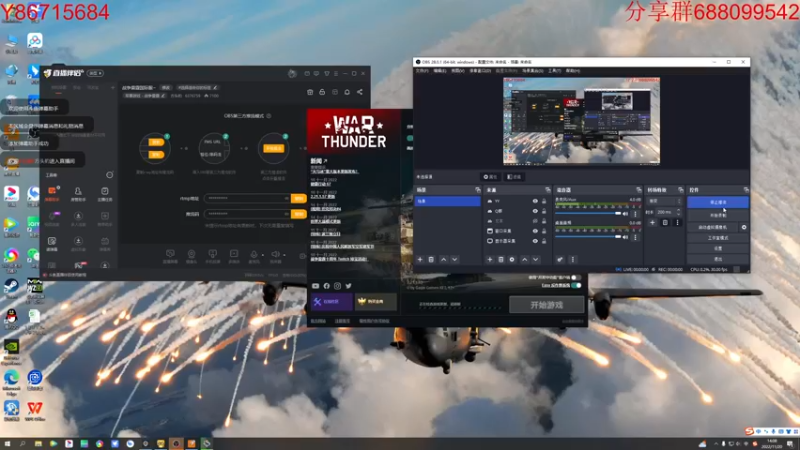Toggle the lock on the 显示器采集 source
Viewport: 800px width, 450px height.
coord(544,241)
